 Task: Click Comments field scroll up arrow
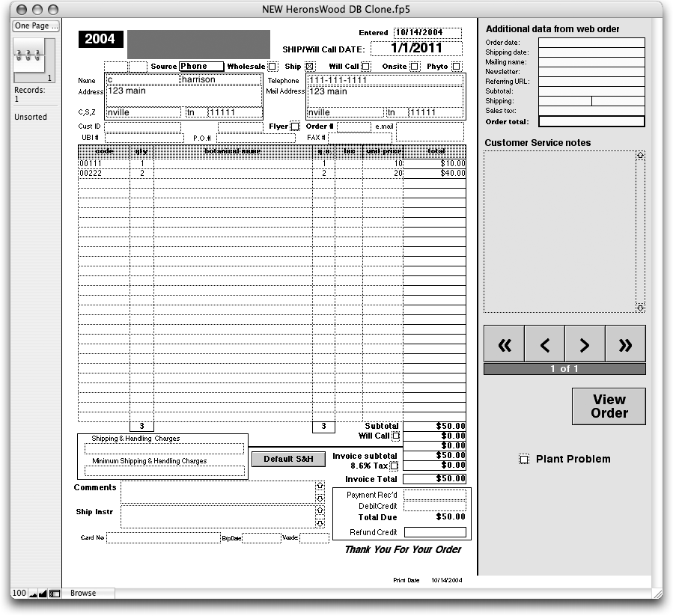pos(320,486)
